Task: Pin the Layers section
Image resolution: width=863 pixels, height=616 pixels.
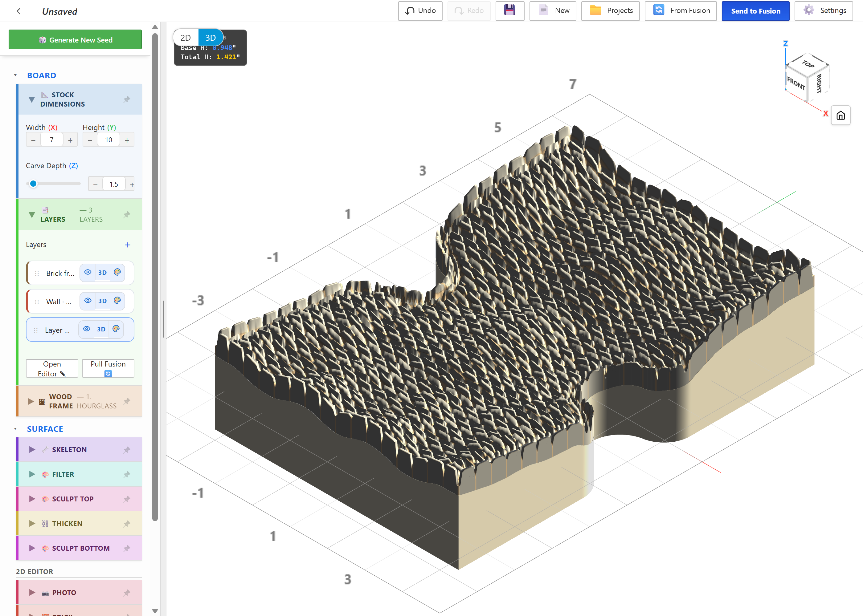Action: [127, 215]
